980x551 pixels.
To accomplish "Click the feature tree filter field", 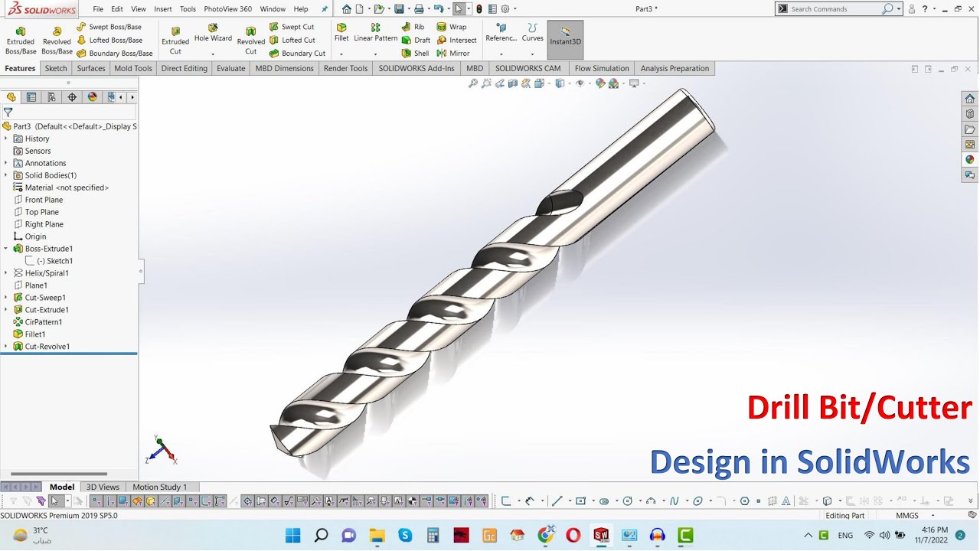I will [73, 112].
